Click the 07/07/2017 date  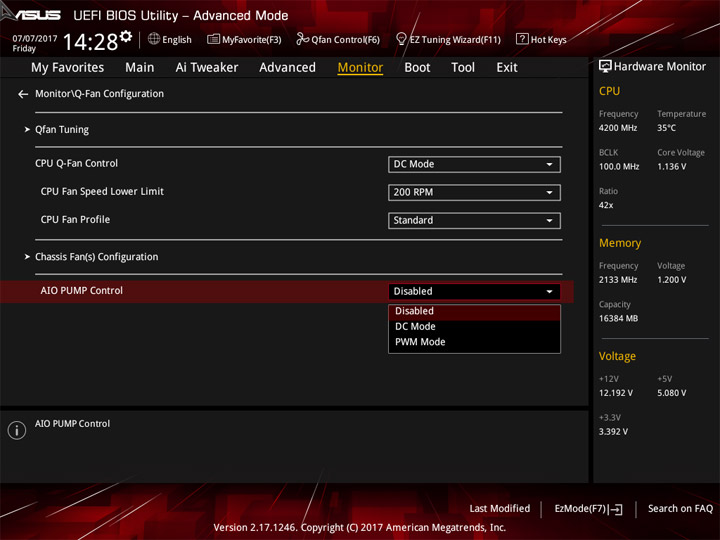click(34, 39)
